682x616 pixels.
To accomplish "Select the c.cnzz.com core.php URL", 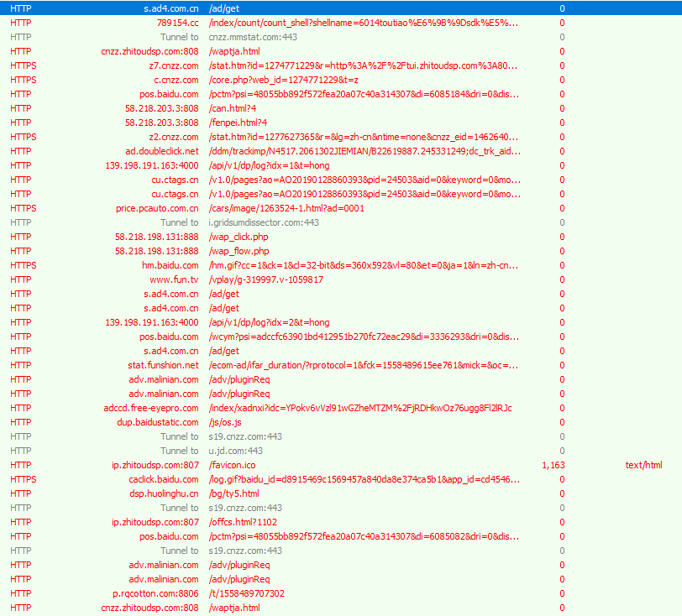I will coord(283,80).
